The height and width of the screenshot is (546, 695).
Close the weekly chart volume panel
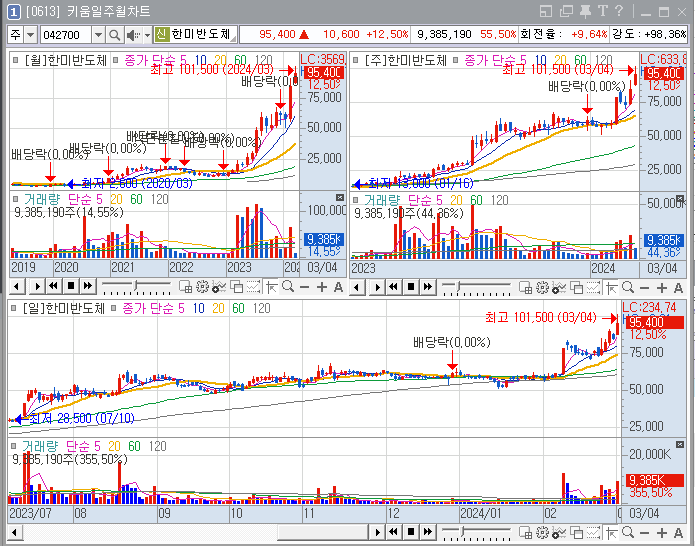tap(680, 198)
